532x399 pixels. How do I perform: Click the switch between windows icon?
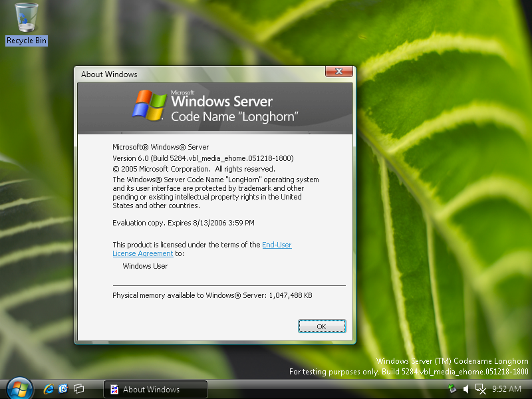click(79, 389)
